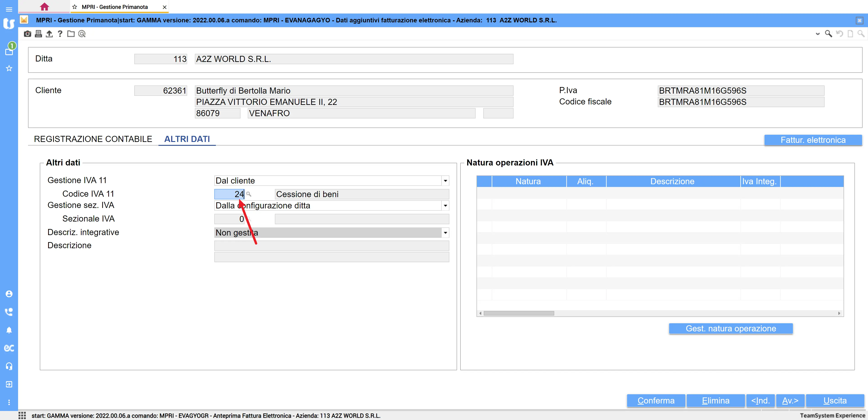Viewport: 868px width, 420px height.
Task: Open the star favorites sidebar icon
Action: click(9, 68)
